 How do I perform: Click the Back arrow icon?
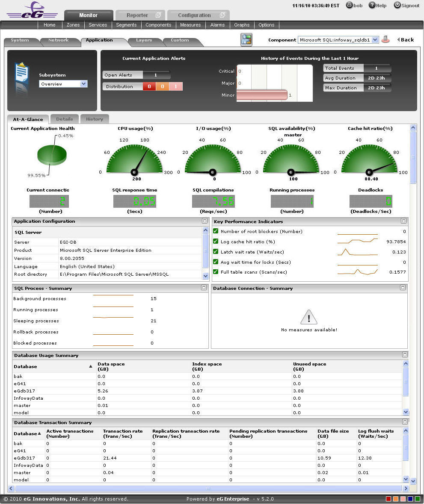click(399, 39)
